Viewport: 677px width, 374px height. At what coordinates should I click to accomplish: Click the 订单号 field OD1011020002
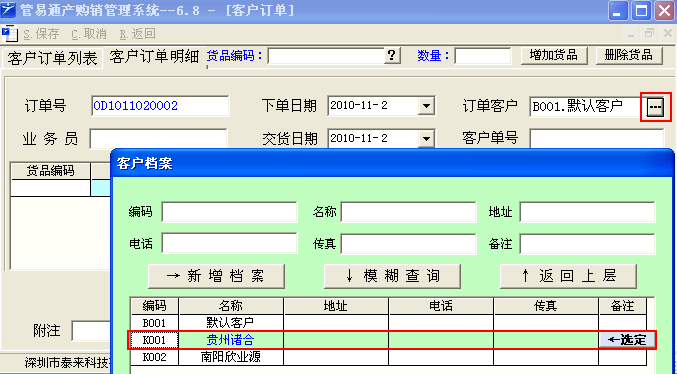[x=160, y=106]
